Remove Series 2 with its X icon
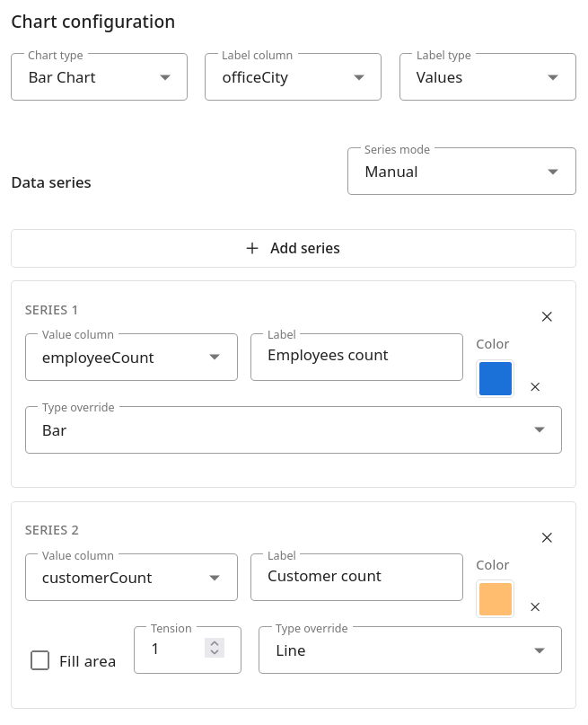588x725 pixels. pyautogui.click(x=547, y=537)
